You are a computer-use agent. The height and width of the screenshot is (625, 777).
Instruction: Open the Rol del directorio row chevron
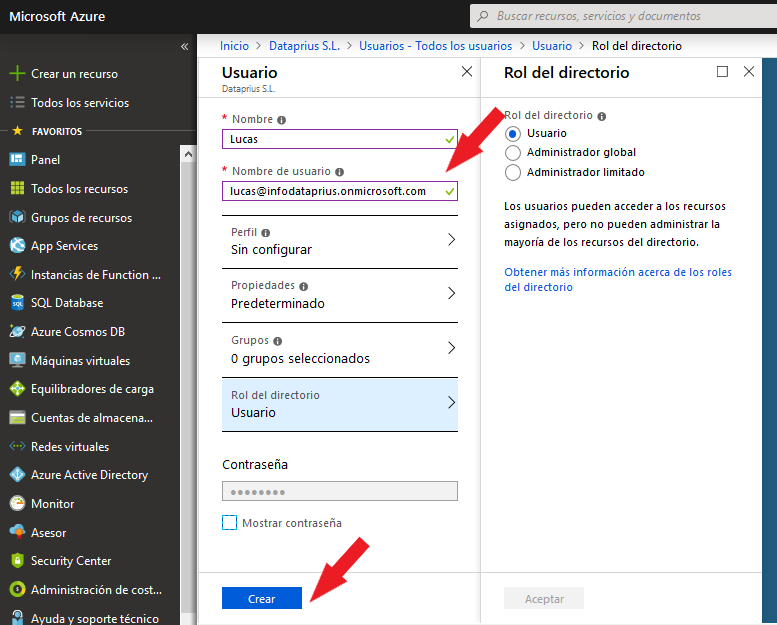click(451, 402)
